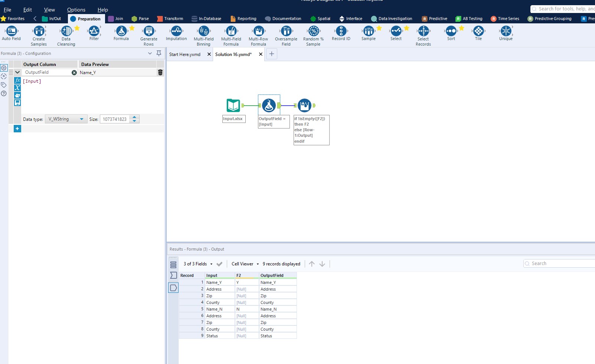Image resolution: width=595 pixels, height=364 pixels.
Task: Open the Options menu
Action: (76, 10)
